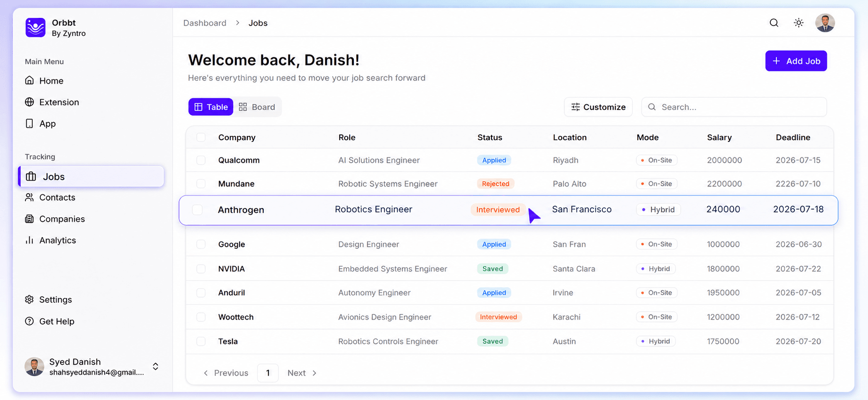Toggle the select-all checkbox in the table header
The height and width of the screenshot is (400, 868).
pos(201,137)
